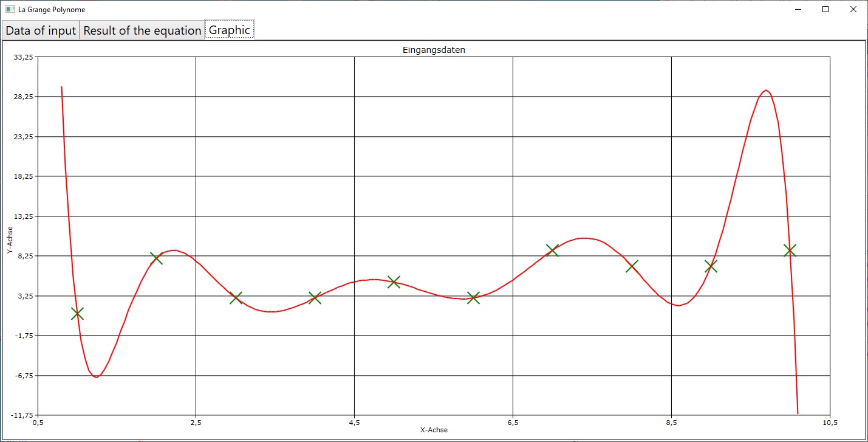The width and height of the screenshot is (868, 442).
Task: Open the Result of the equation tab
Action: [142, 30]
